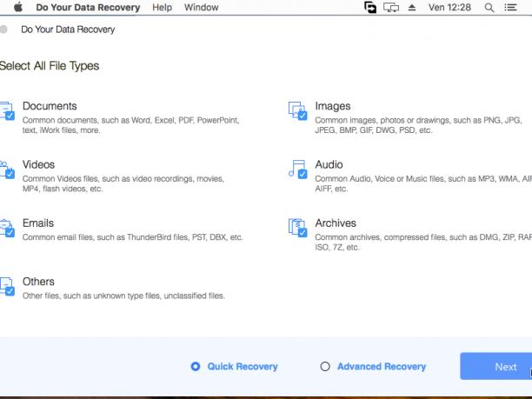Click the Archives heading text
The width and height of the screenshot is (532, 399).
coord(336,223)
